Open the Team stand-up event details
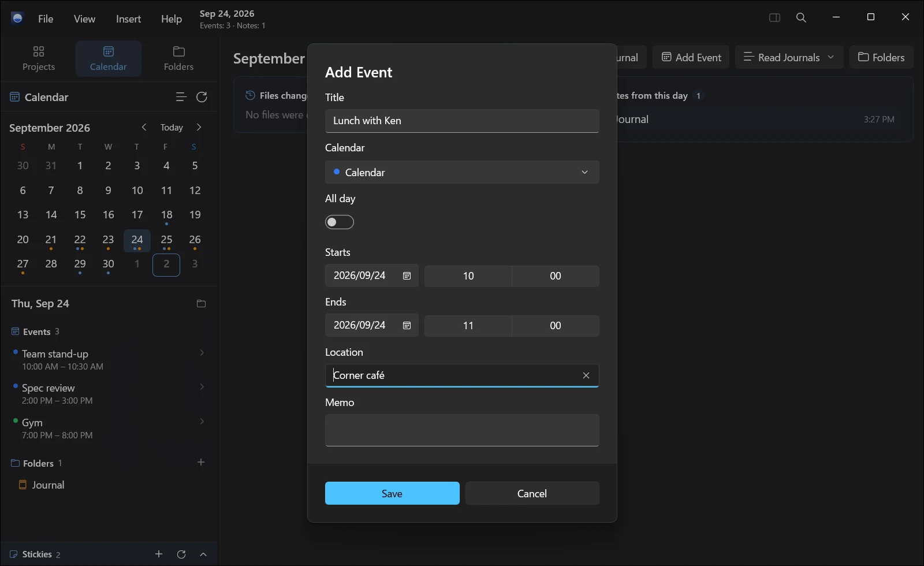This screenshot has width=924, height=566. [x=109, y=359]
